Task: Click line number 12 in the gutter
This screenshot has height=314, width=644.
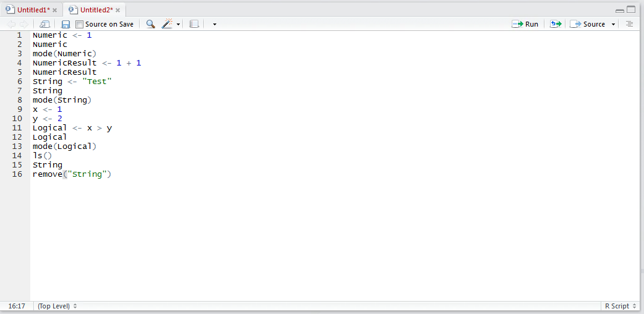Action: point(17,137)
